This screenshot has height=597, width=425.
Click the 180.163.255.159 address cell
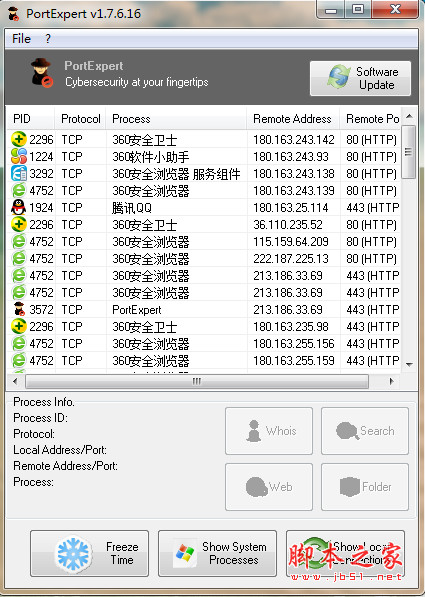pos(294,360)
